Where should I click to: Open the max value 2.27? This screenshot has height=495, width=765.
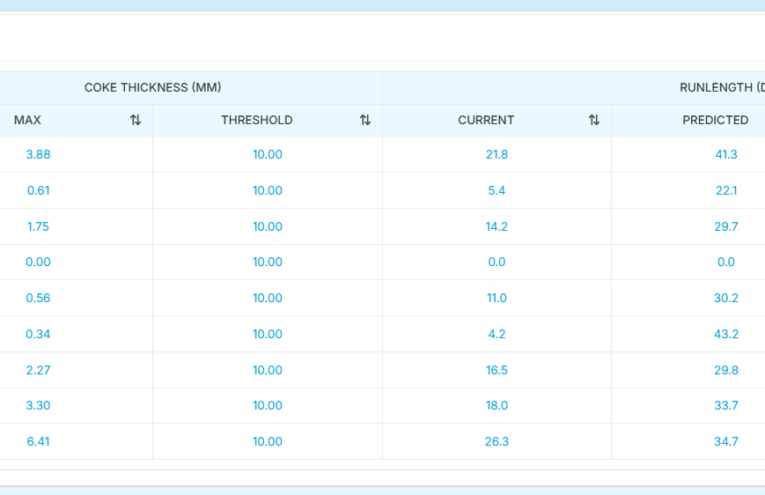pos(38,370)
